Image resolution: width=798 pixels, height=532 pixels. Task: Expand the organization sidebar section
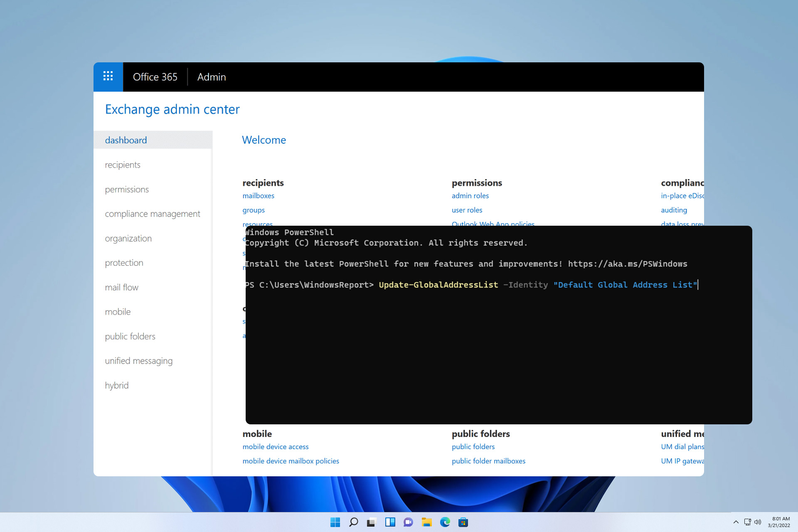coord(129,238)
